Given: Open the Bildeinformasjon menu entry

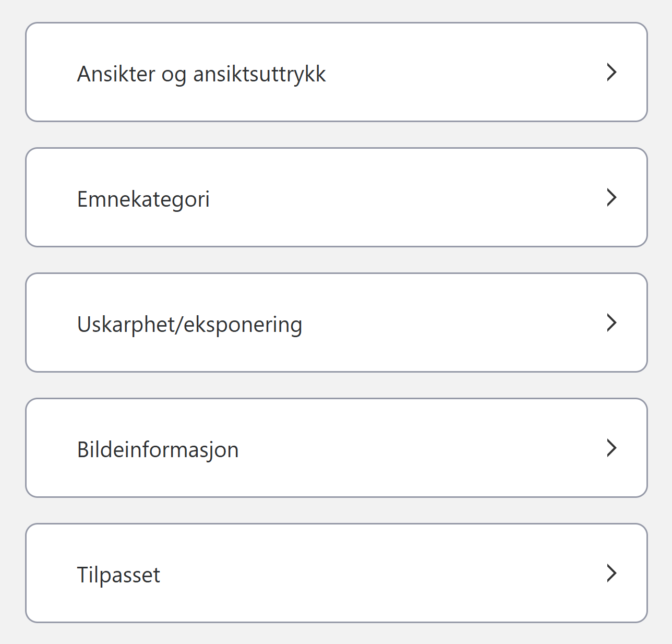Looking at the screenshot, I should tap(336, 448).
